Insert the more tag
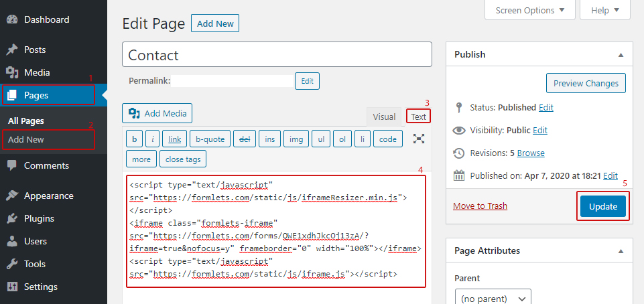The height and width of the screenshot is (304, 644). pyautogui.click(x=141, y=159)
